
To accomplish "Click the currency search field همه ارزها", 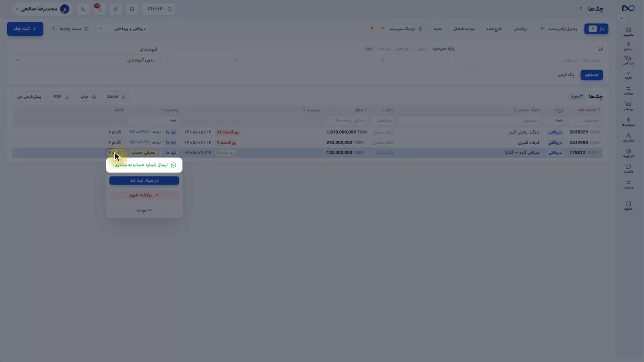I will pyautogui.click(x=530, y=60).
